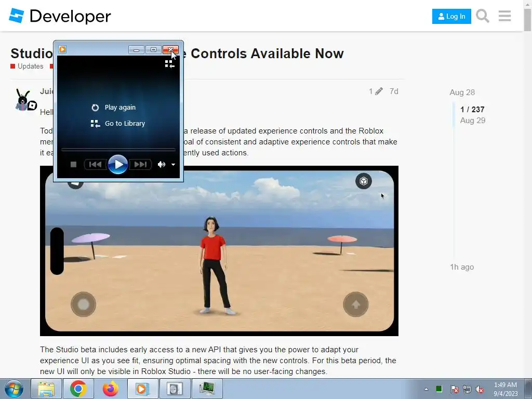Click the 1h ago timeline link

[x=462, y=267]
